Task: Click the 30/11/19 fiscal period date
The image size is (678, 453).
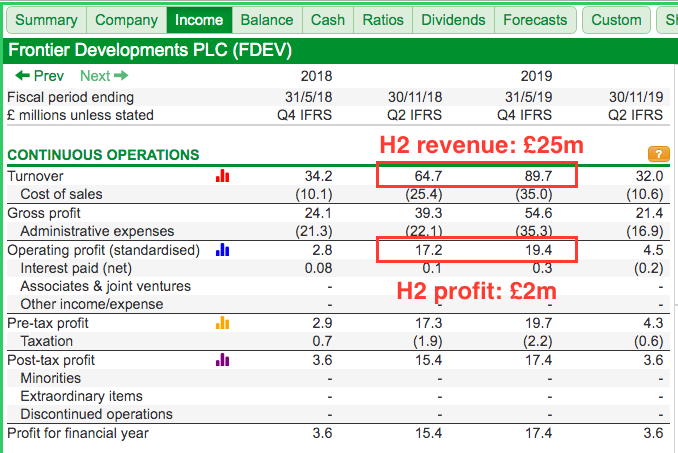Action: click(636, 97)
